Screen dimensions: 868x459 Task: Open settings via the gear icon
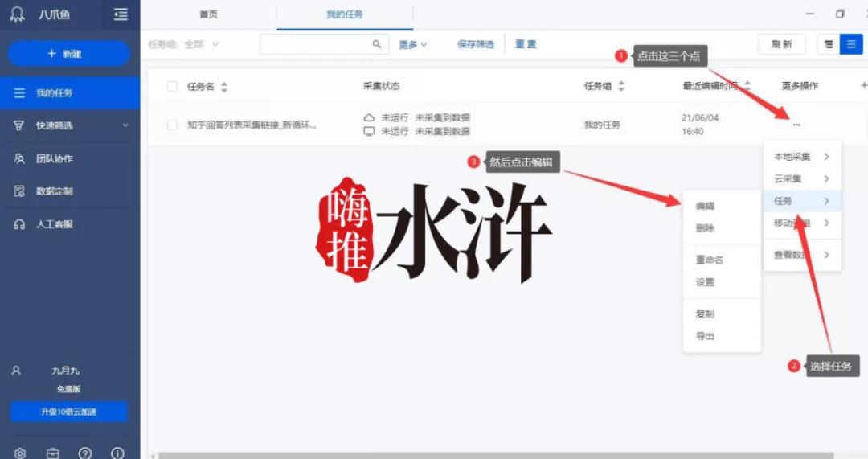click(x=20, y=453)
